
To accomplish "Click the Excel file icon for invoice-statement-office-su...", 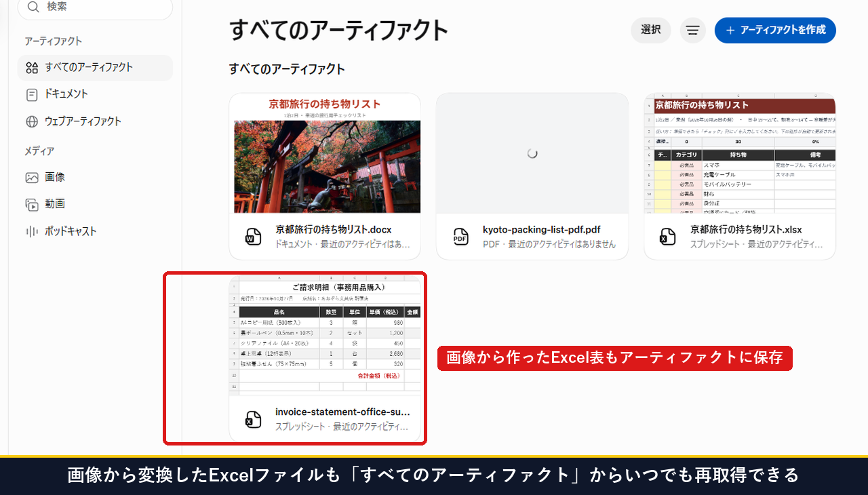I will pyautogui.click(x=253, y=419).
